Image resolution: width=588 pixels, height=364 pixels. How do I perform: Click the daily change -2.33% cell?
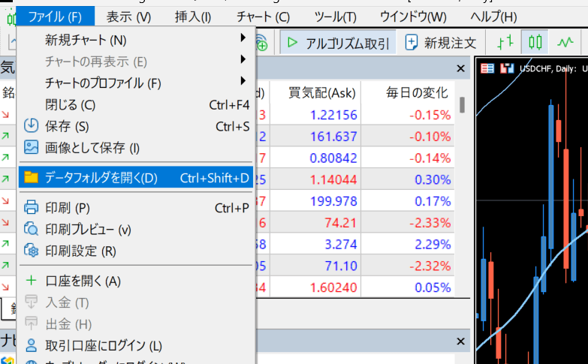click(430, 223)
